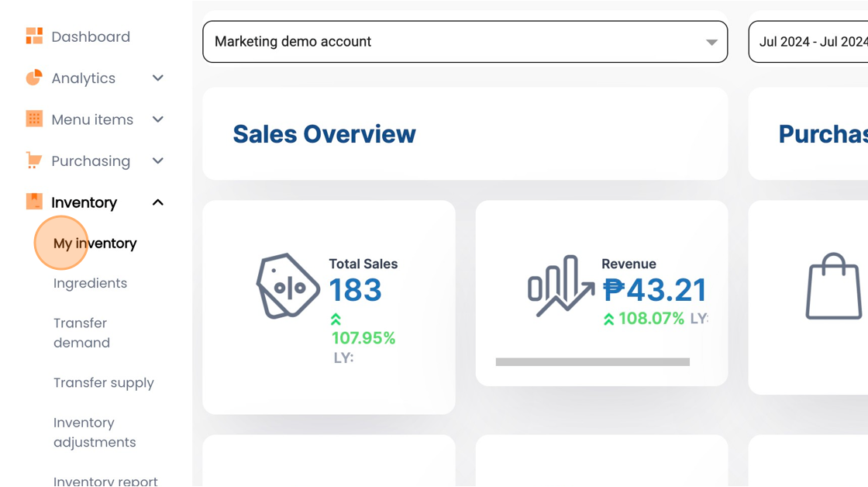Collapse the Inventory section chevron
This screenshot has height=487, width=868.
pos(158,202)
